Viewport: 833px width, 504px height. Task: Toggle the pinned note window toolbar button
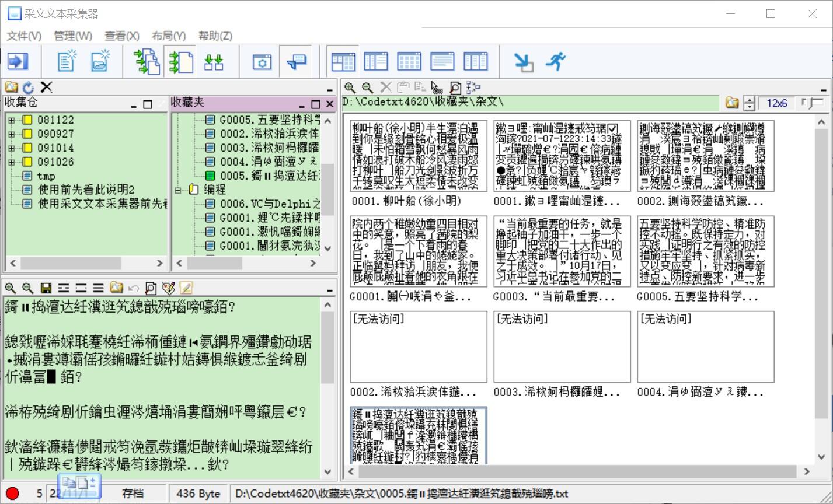[297, 61]
